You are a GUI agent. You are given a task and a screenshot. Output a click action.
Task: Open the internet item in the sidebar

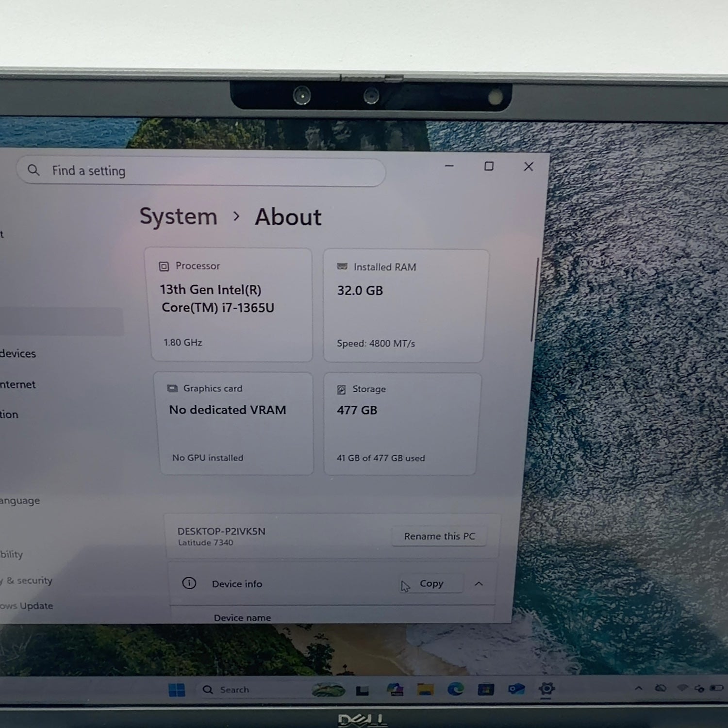(18, 384)
